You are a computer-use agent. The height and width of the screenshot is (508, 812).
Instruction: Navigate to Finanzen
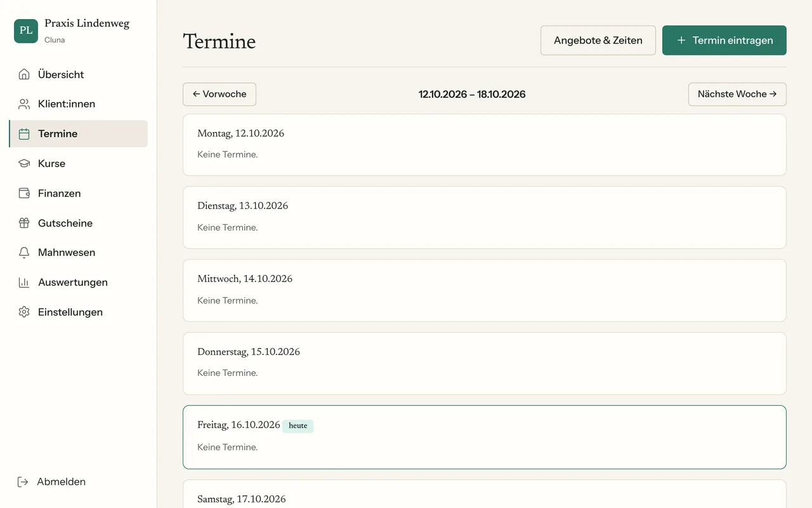(x=79, y=193)
